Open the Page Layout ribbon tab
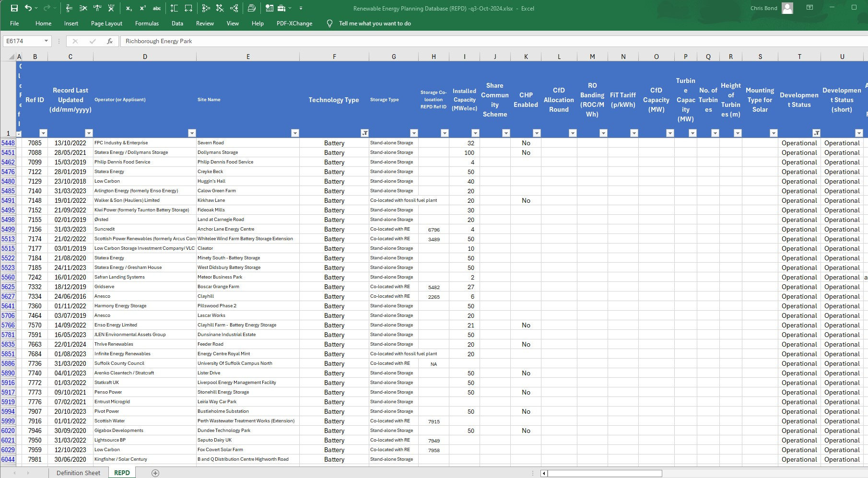868x478 pixels. [106, 23]
